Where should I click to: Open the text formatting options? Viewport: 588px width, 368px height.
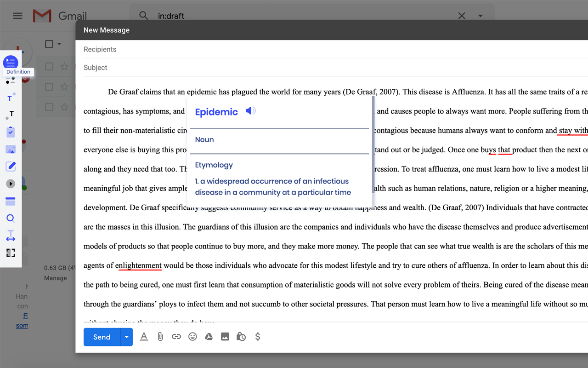coord(144,336)
